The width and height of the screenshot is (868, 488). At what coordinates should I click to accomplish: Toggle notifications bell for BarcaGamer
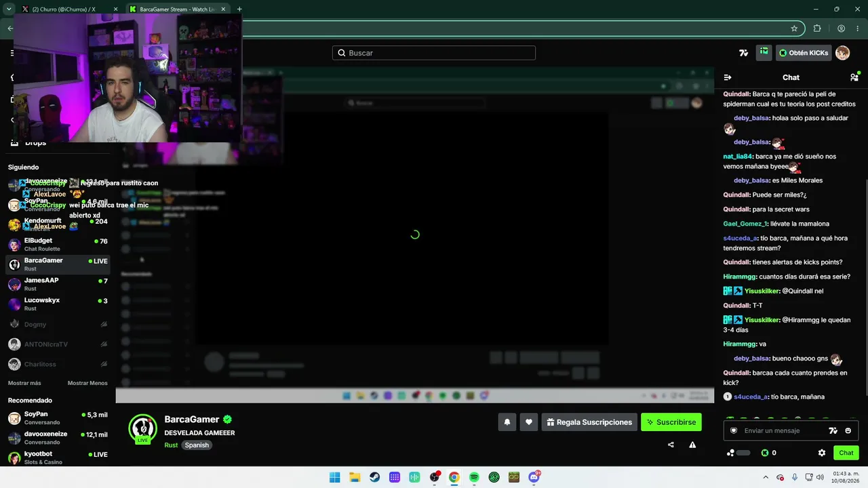[x=507, y=422]
